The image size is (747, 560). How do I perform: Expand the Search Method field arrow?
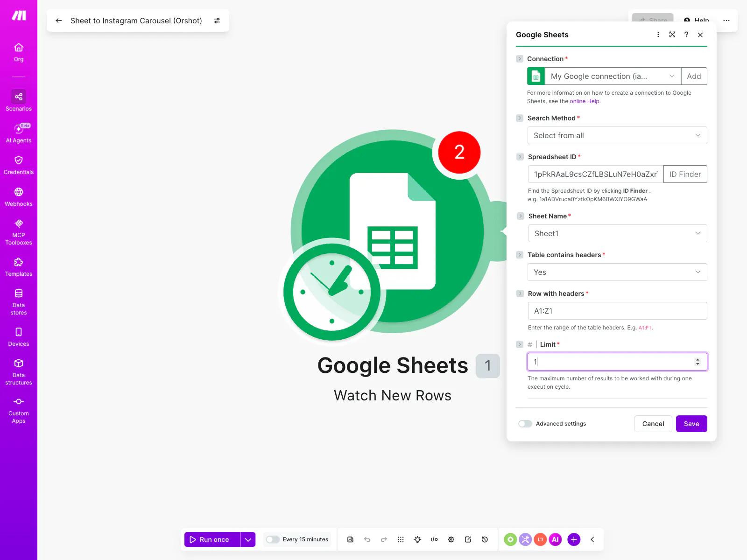(520, 118)
